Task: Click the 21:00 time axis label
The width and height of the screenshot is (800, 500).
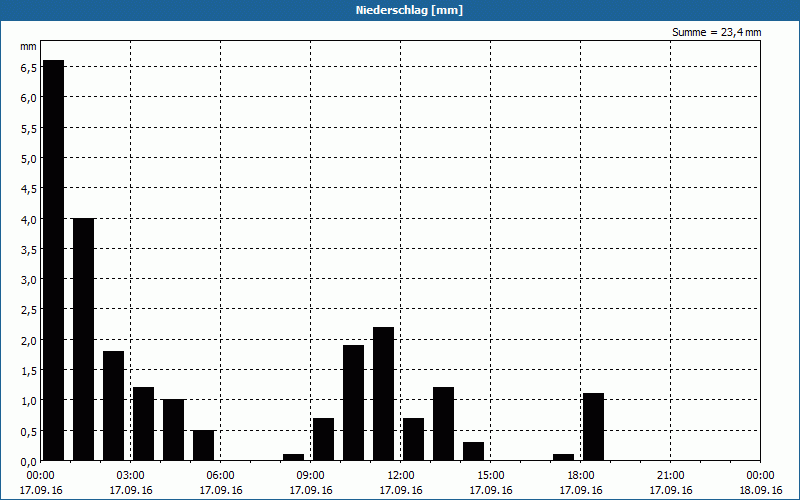Action: (670, 475)
